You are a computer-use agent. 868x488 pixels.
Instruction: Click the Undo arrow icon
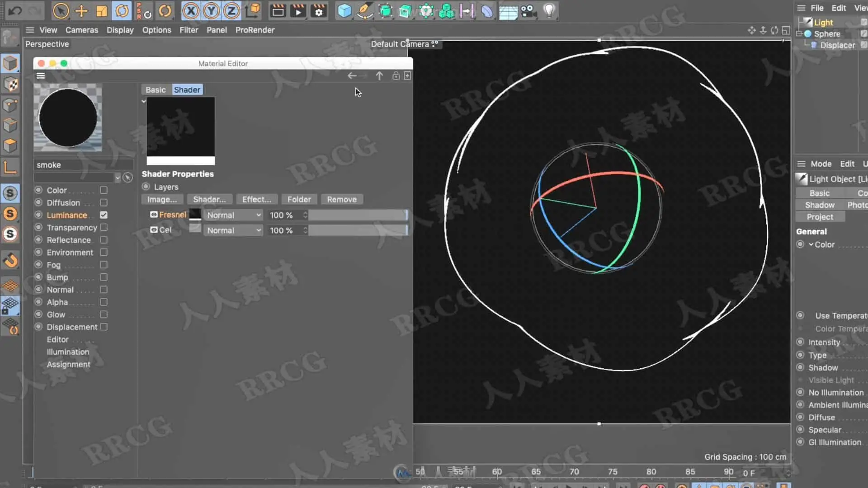pos(15,11)
